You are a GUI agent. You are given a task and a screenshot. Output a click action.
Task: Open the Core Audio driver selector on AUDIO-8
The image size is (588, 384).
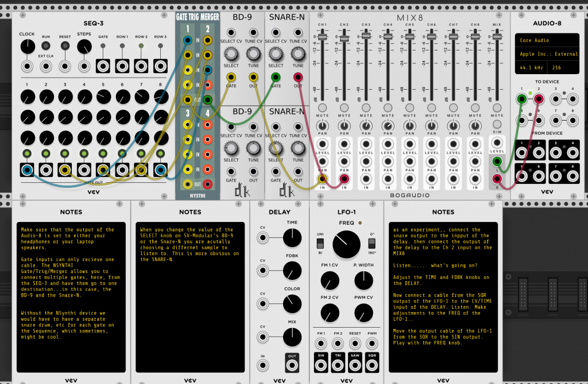click(547, 40)
